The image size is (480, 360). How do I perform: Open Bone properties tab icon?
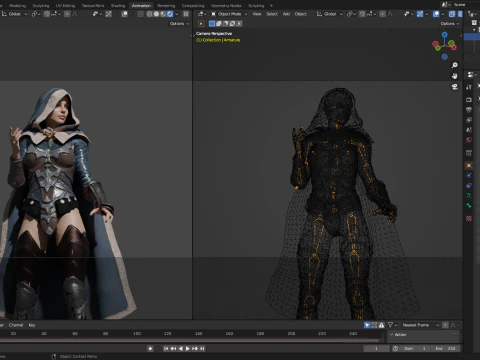[469, 206]
